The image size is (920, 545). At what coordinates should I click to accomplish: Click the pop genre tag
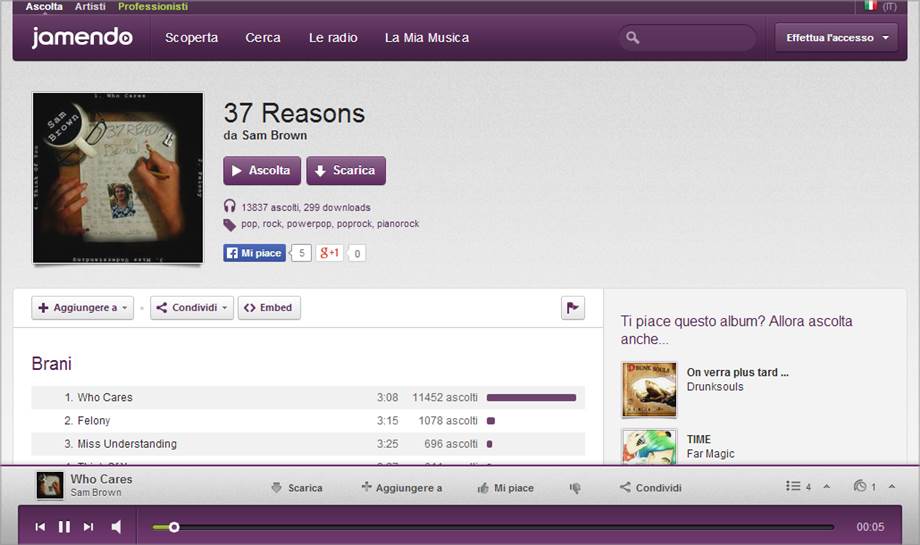(x=249, y=224)
